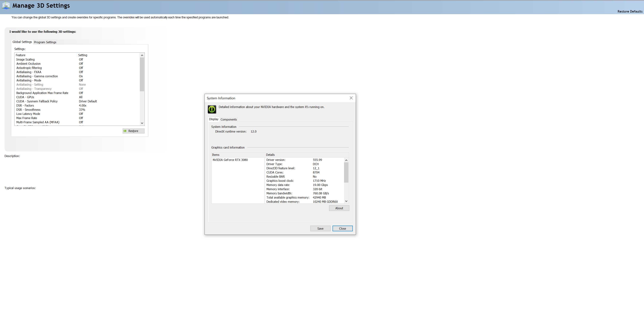The width and height of the screenshot is (644, 312).
Task: Select Antialiasing - Gamma correction row
Action: [77, 76]
